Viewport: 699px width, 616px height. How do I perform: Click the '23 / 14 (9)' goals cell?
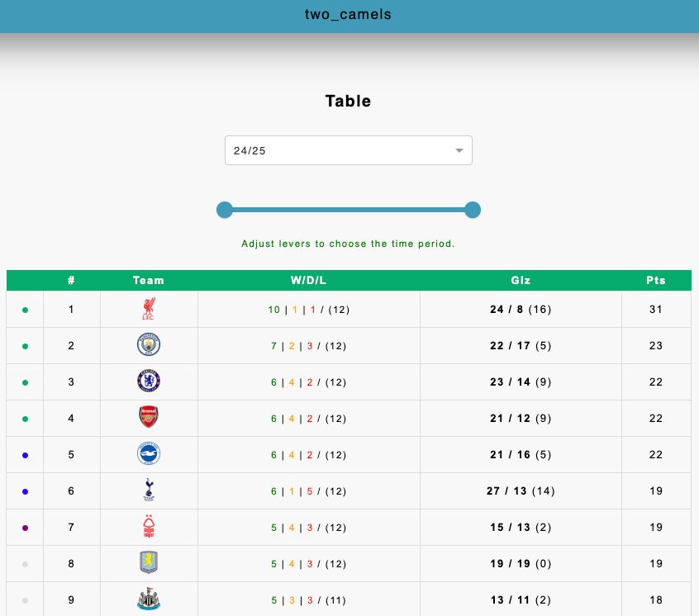[x=521, y=381]
